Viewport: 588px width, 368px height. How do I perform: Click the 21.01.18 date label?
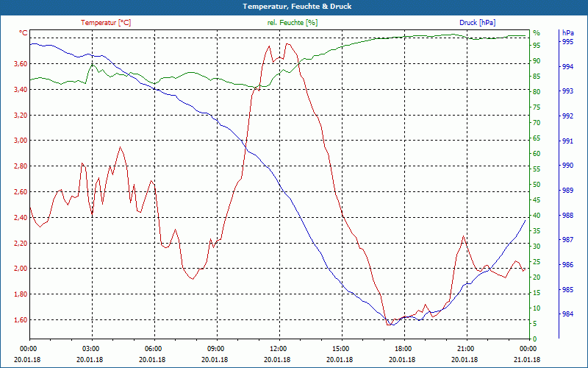tap(527, 359)
